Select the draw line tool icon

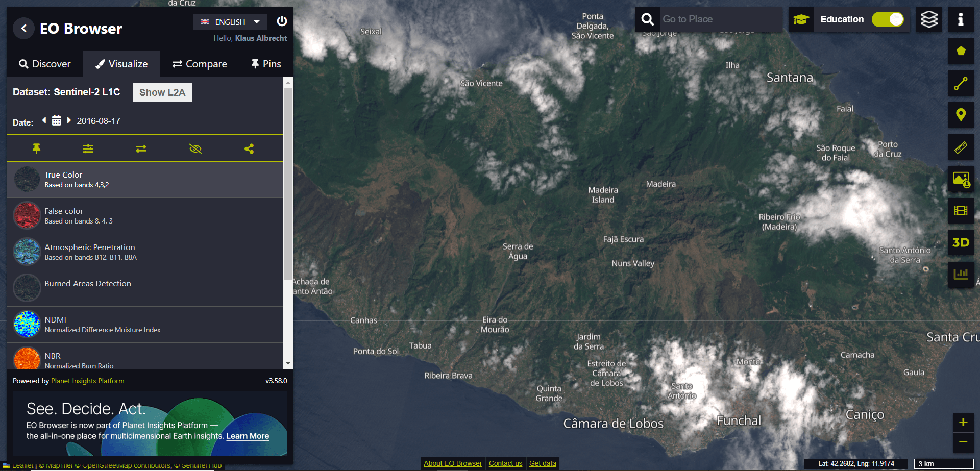961,83
